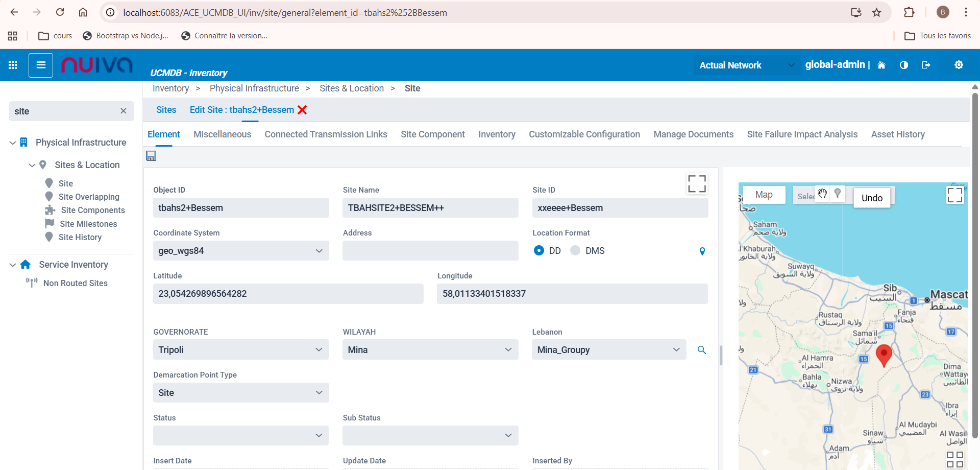Click the blue location pin icon

(702, 251)
